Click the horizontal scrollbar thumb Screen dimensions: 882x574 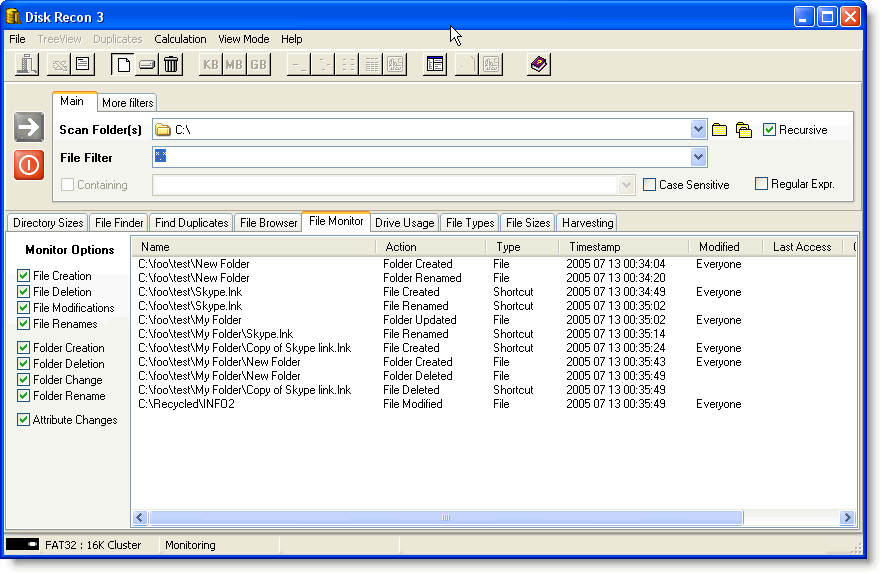click(446, 517)
